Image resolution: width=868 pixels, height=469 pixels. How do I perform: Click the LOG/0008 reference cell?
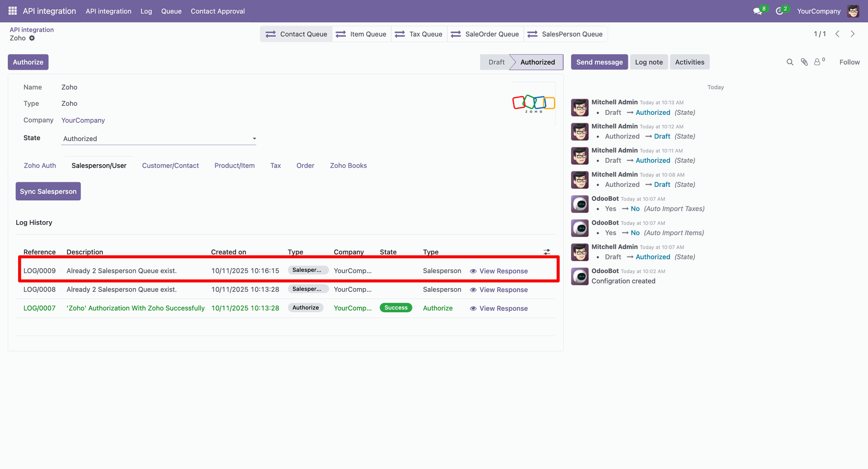click(39, 289)
